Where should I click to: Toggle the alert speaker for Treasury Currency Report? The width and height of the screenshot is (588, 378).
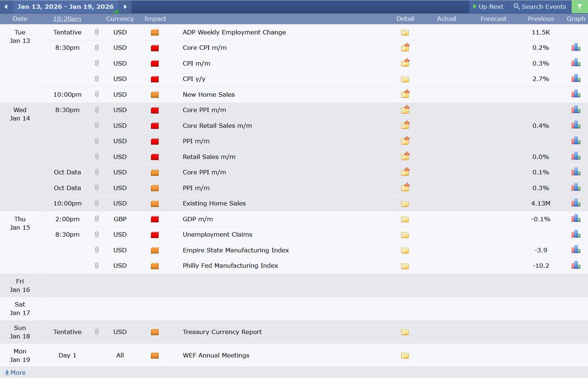coord(96,332)
